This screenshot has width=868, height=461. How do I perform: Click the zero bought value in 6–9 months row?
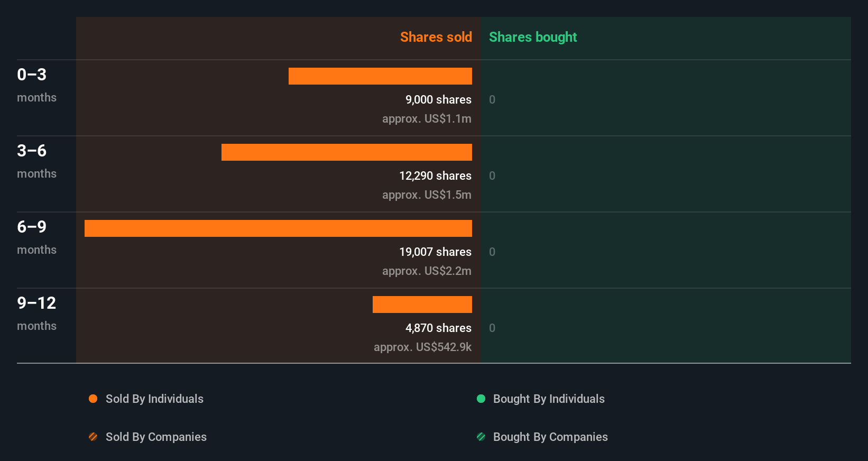pyautogui.click(x=492, y=252)
